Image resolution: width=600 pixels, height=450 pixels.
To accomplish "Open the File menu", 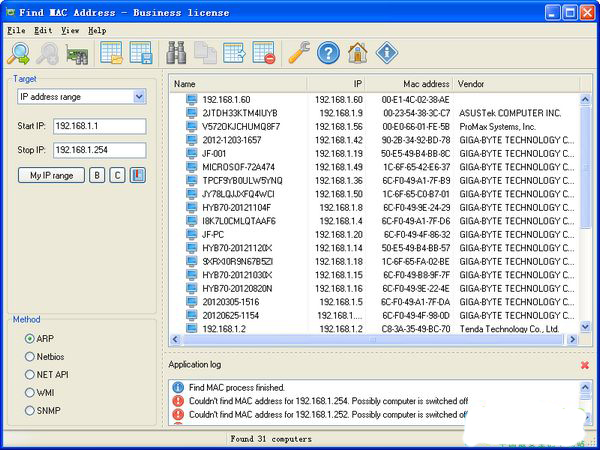I will pyautogui.click(x=16, y=31).
